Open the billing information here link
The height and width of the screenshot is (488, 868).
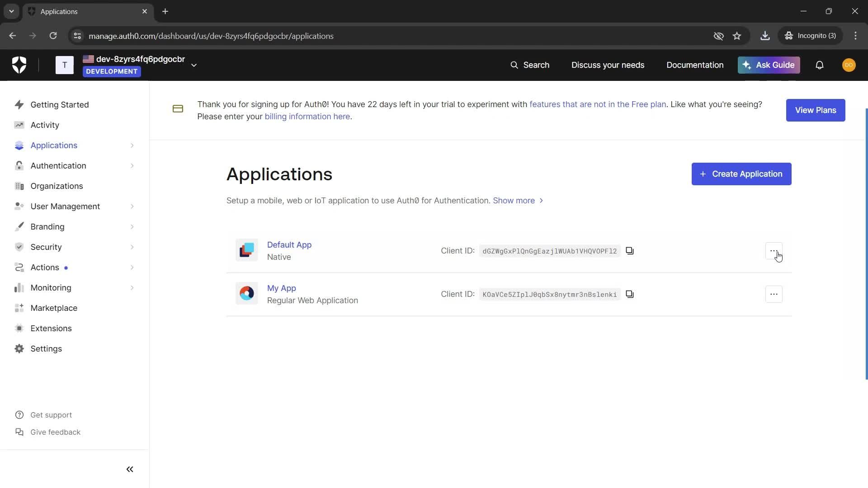(x=307, y=117)
